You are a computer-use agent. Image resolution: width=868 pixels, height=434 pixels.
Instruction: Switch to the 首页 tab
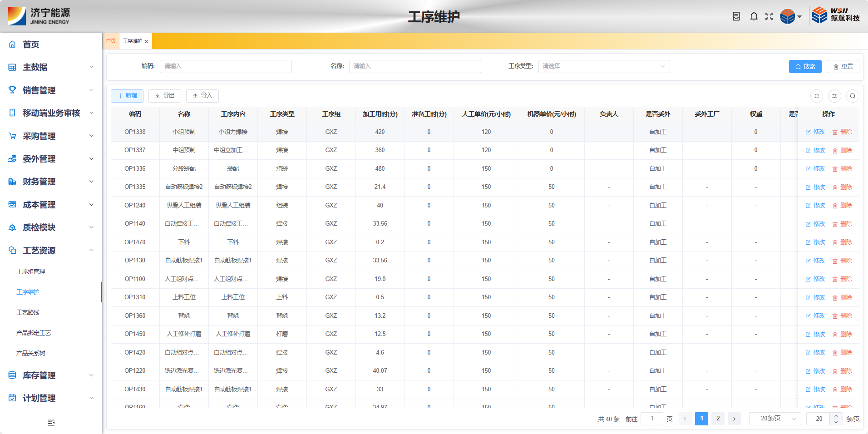coord(111,41)
